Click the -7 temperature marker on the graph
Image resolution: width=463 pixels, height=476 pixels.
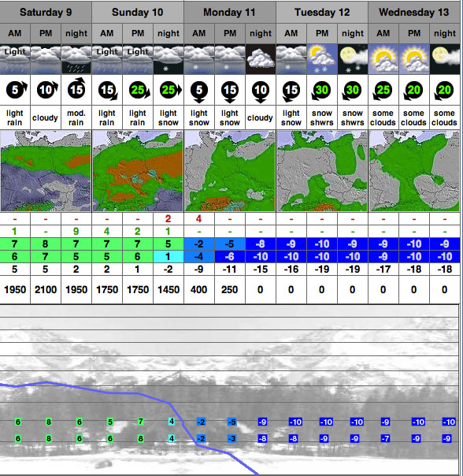coord(385,438)
